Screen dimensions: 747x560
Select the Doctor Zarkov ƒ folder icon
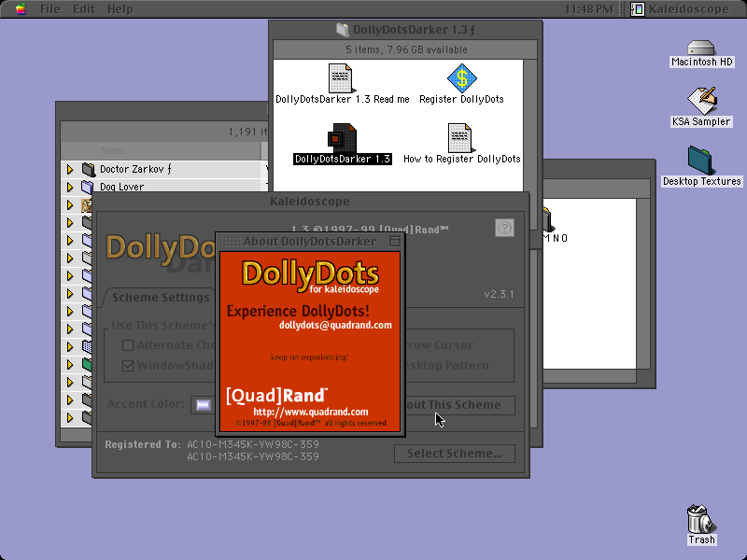point(88,169)
